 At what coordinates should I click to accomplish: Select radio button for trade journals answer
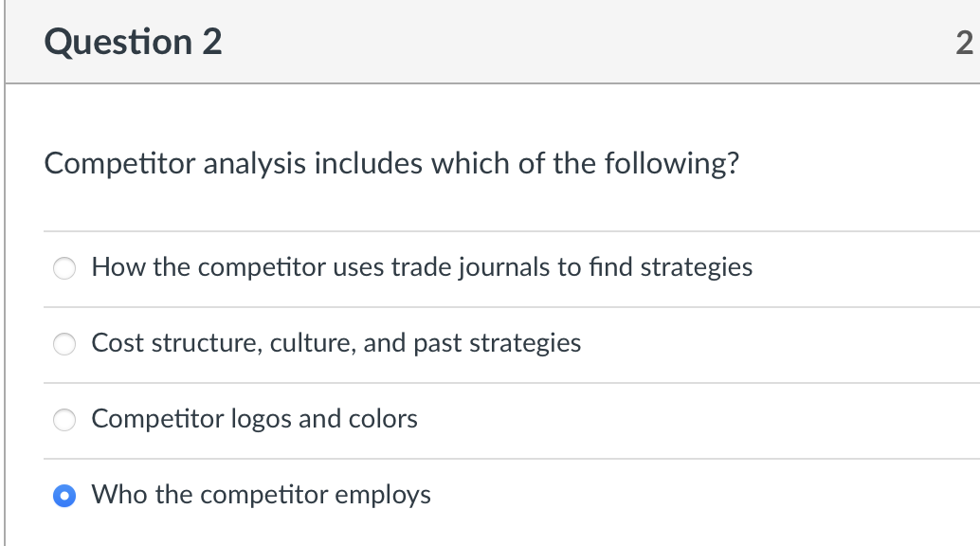64,268
